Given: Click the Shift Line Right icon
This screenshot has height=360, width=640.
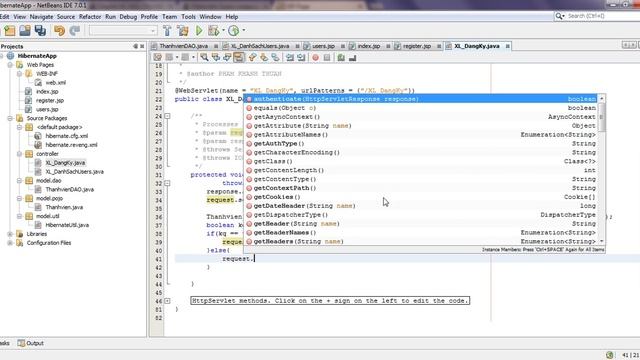Looking at the screenshot, I should pos(301,58).
